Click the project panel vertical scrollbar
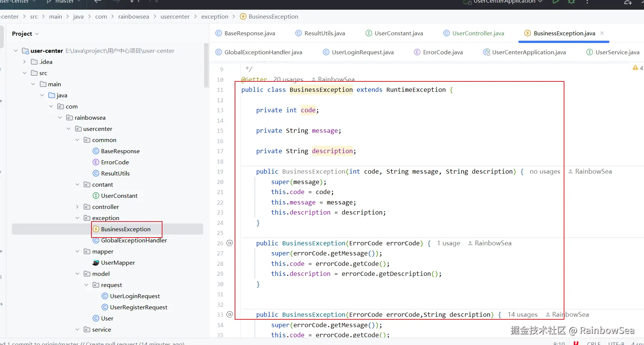Screen dimensions: 644x345 coord(206,65)
